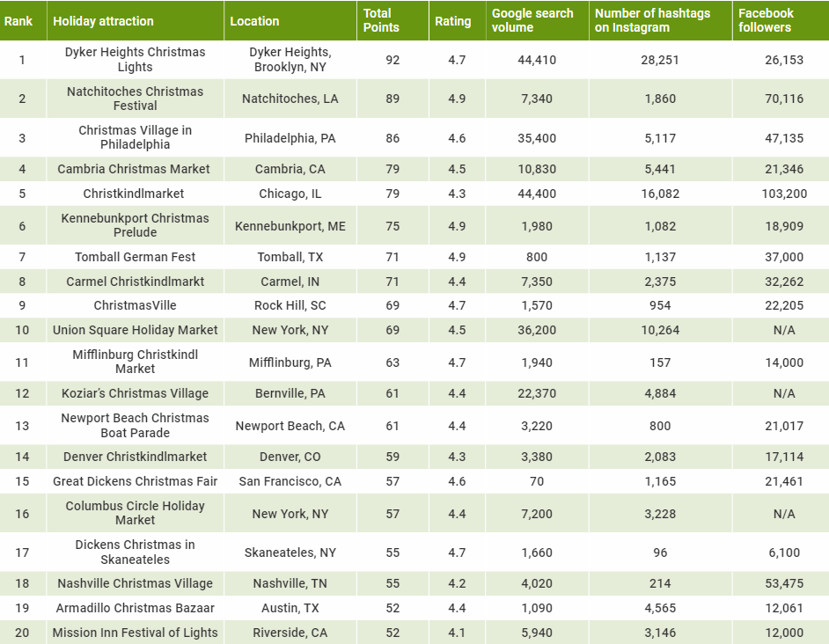Sort by the Rating column header
This screenshot has height=644, width=829.
click(455, 20)
